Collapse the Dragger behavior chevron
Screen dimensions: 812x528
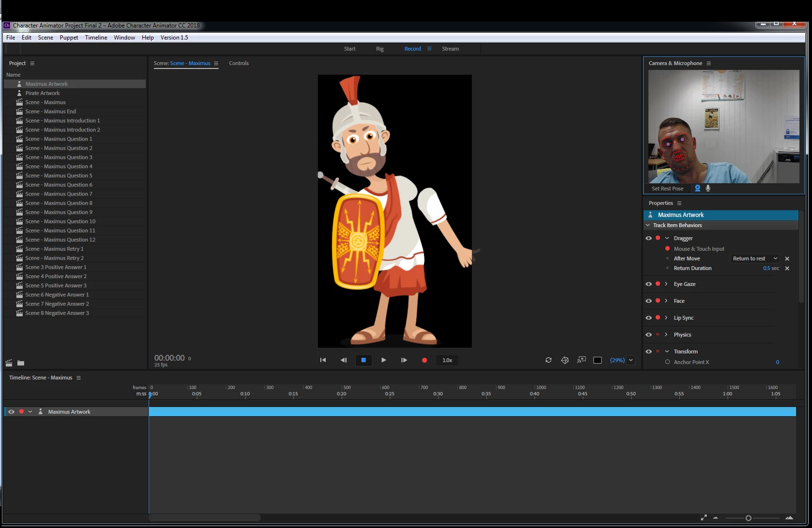(x=667, y=238)
